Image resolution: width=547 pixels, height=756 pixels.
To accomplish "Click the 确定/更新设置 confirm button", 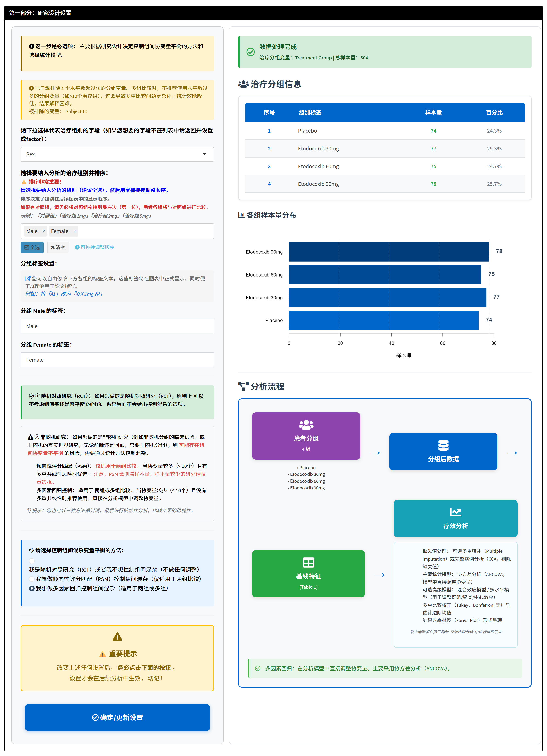I will tap(117, 717).
